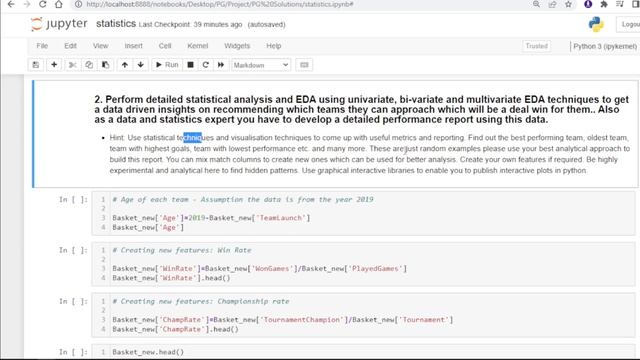Image resolution: width=640 pixels, height=360 pixels.
Task: Open the File menu
Action: pyautogui.click(x=42, y=46)
